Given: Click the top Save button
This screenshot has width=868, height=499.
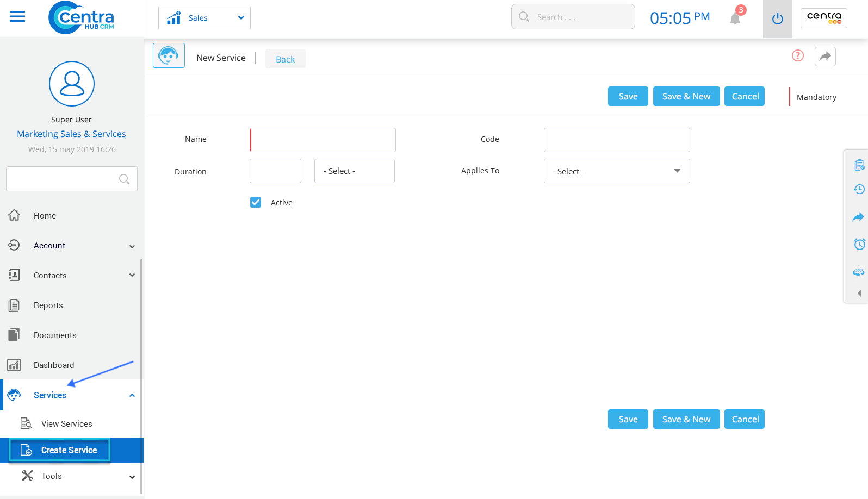Looking at the screenshot, I should [x=628, y=96].
